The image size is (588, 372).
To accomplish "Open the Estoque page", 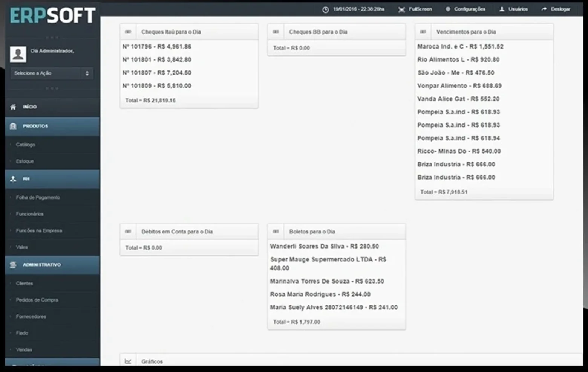I will click(x=25, y=161).
